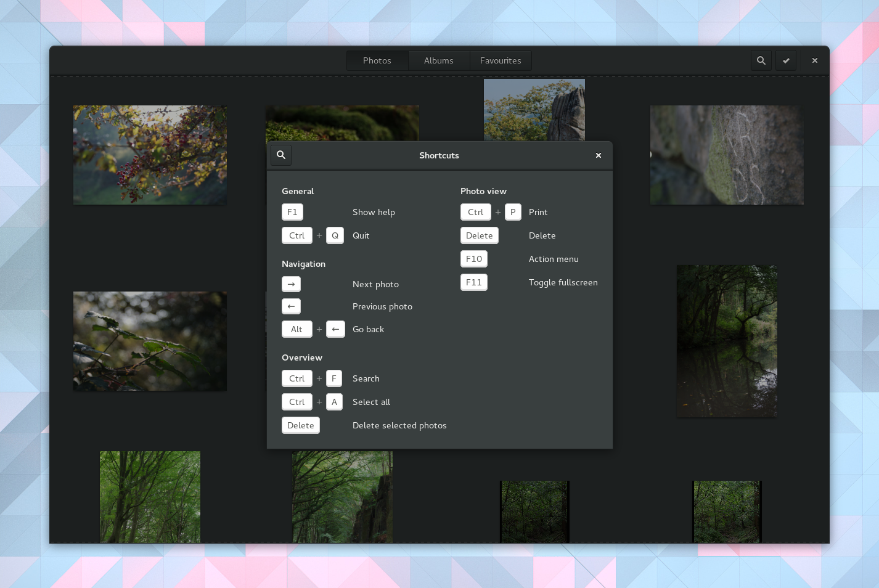Screen dimensions: 879x588
Task: Click the 'Action menu' label
Action: coord(554,259)
